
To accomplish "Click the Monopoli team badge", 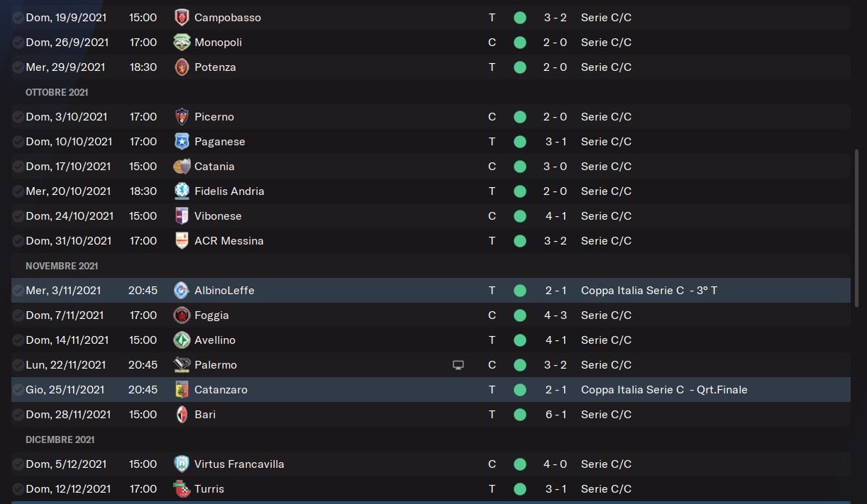I will [x=182, y=43].
